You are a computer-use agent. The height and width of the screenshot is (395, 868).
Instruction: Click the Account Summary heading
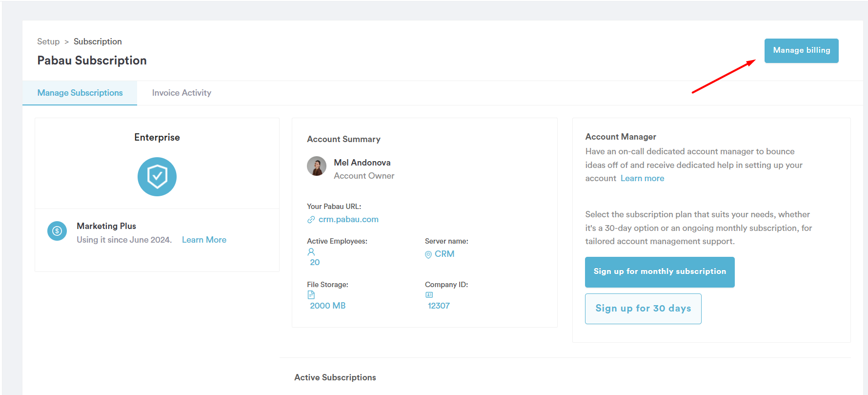point(343,139)
